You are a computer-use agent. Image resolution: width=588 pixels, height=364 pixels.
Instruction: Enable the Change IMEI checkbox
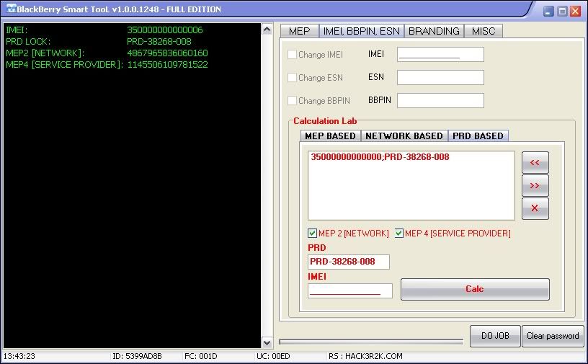[292, 54]
